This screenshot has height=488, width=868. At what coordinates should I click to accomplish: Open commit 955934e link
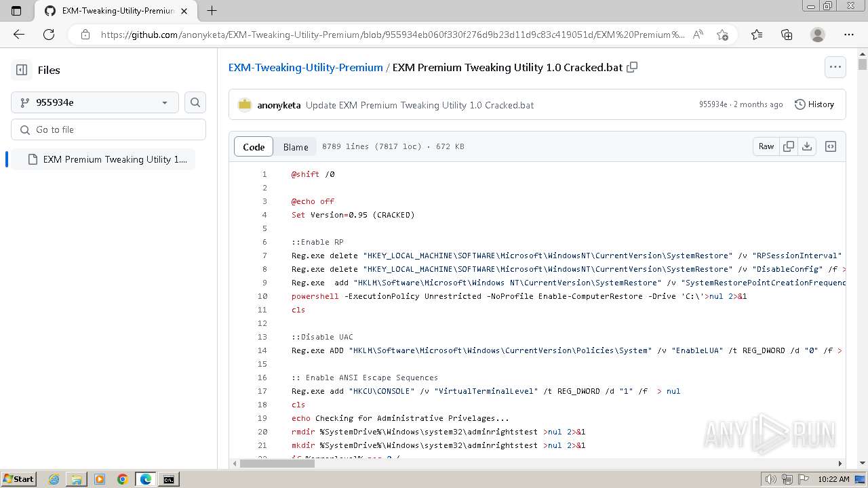[713, 104]
